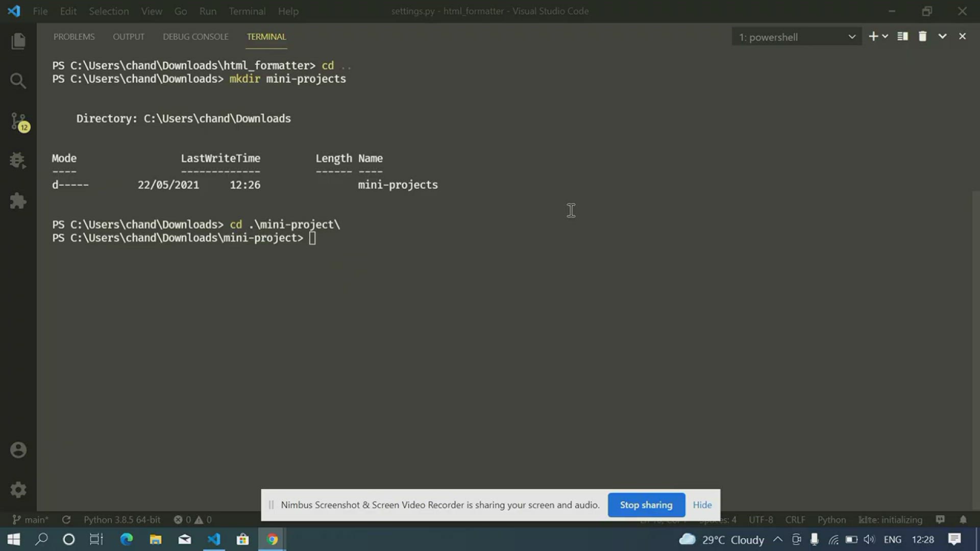Open the Accounts menu icon
This screenshot has height=551, width=980.
(x=18, y=450)
